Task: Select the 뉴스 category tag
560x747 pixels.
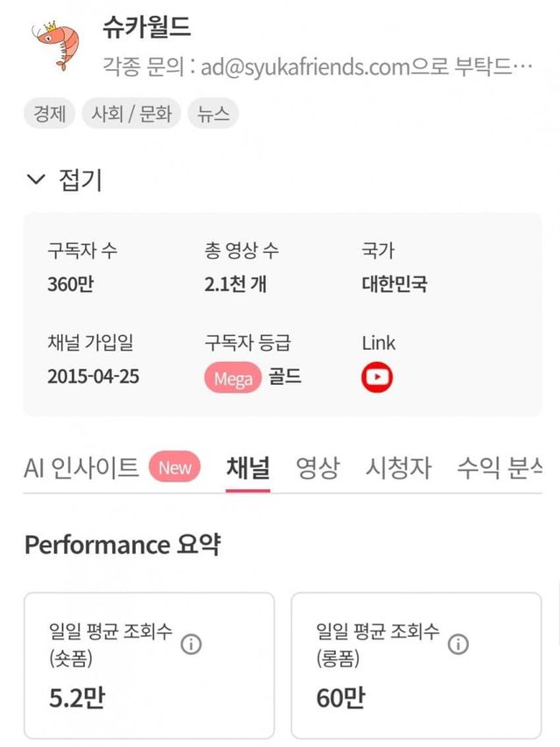Action: (x=213, y=114)
